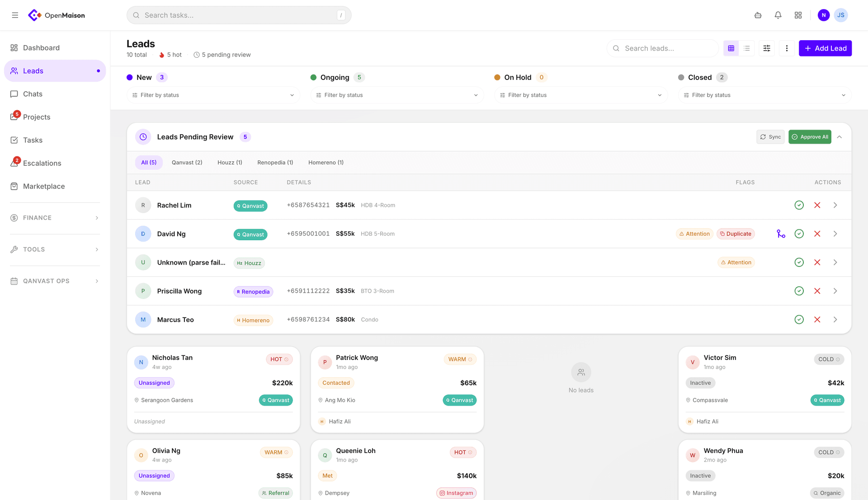The width and height of the screenshot is (868, 500).
Task: Click the AI assistant robot icon
Action: (758, 15)
